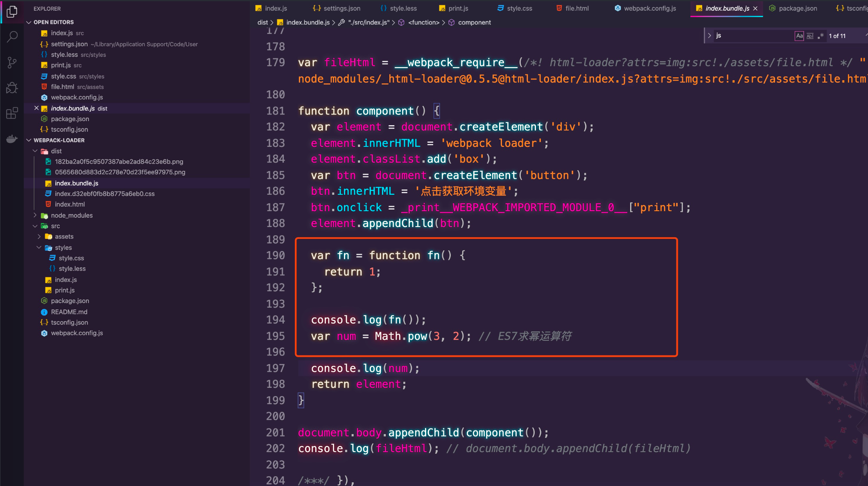This screenshot has width=868, height=486.
Task: Close index.bundle.js in Open Editors list
Action: coord(36,108)
